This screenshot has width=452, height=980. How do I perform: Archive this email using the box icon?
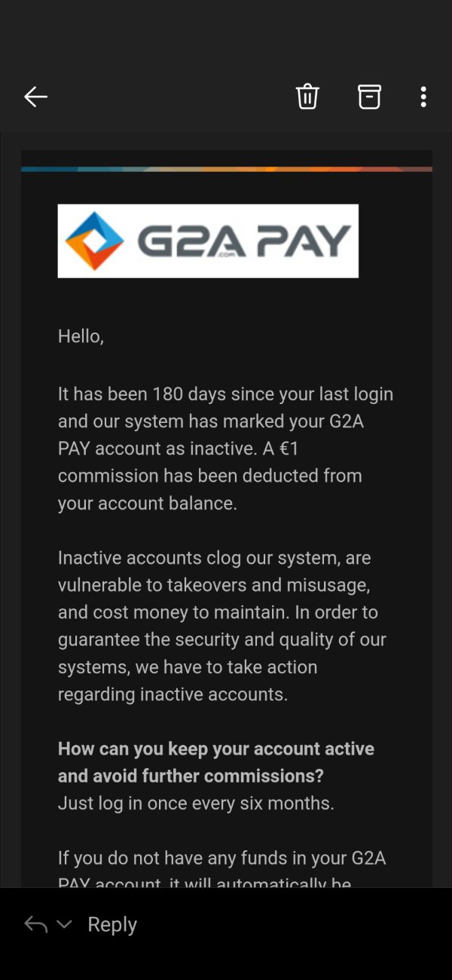[x=369, y=96]
